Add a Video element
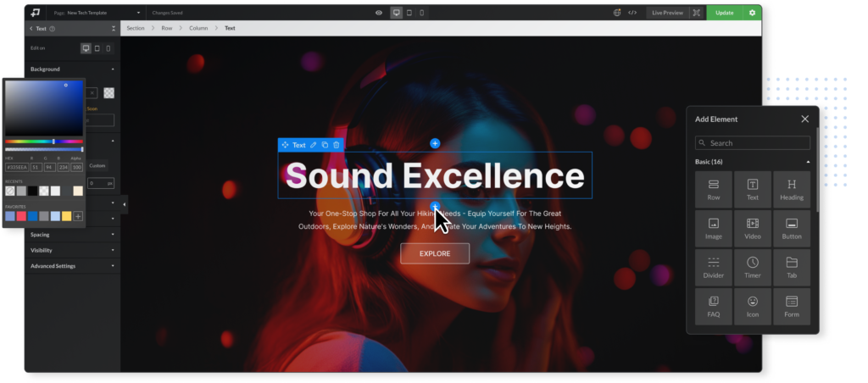The image size is (868, 383). 753,229
